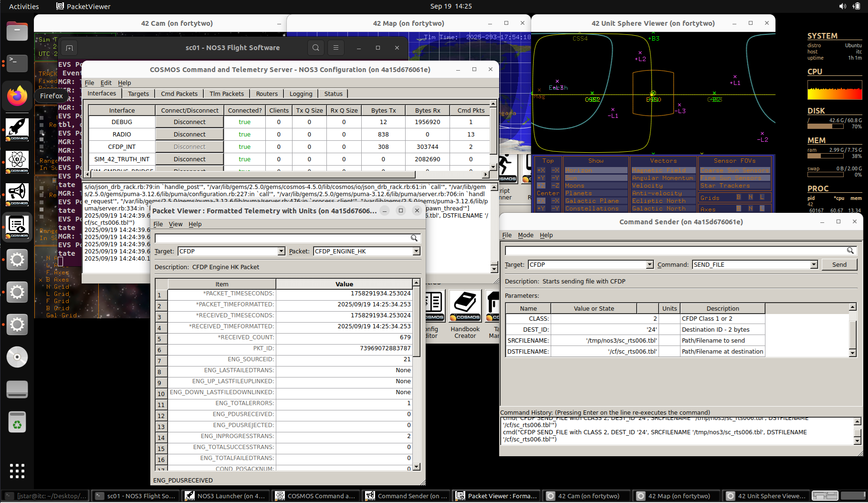The height and width of the screenshot is (503, 868).
Task: Toggle Planets display in Unit Sphere Viewer
Action: tap(596, 193)
